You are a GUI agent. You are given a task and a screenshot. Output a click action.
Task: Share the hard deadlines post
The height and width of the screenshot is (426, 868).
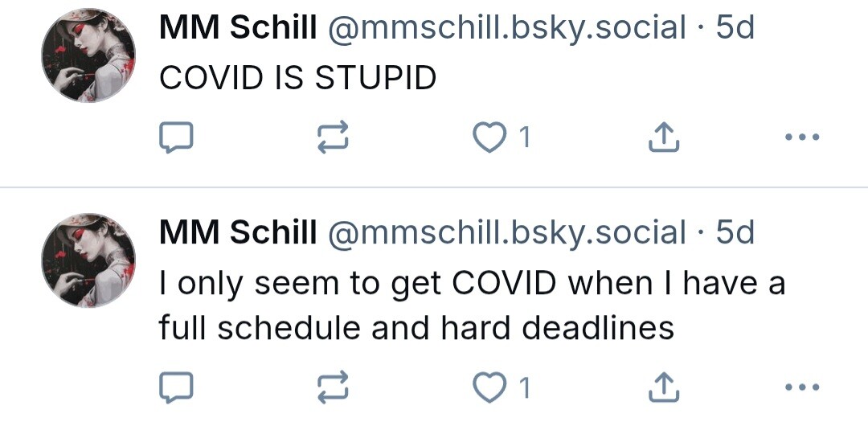tap(664, 387)
